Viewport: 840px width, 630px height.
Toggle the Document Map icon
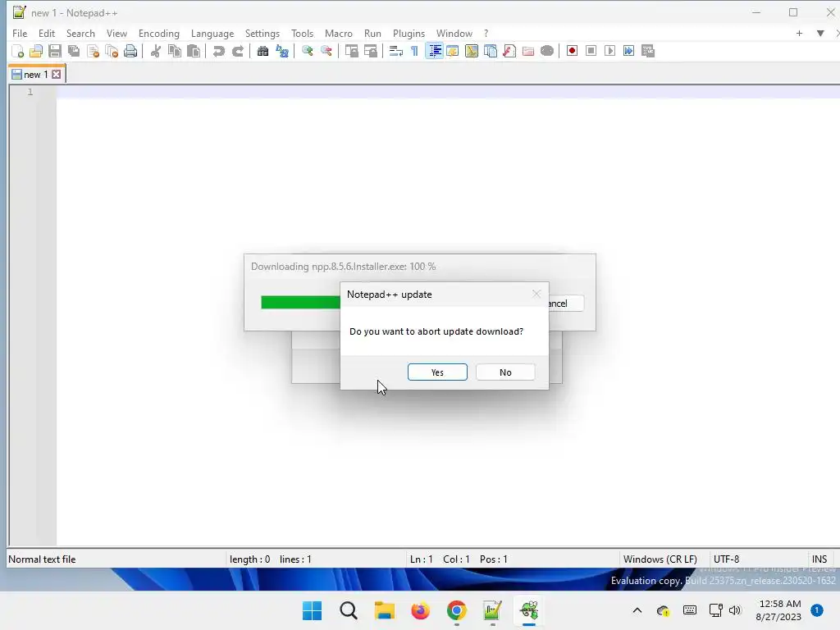tap(472, 51)
